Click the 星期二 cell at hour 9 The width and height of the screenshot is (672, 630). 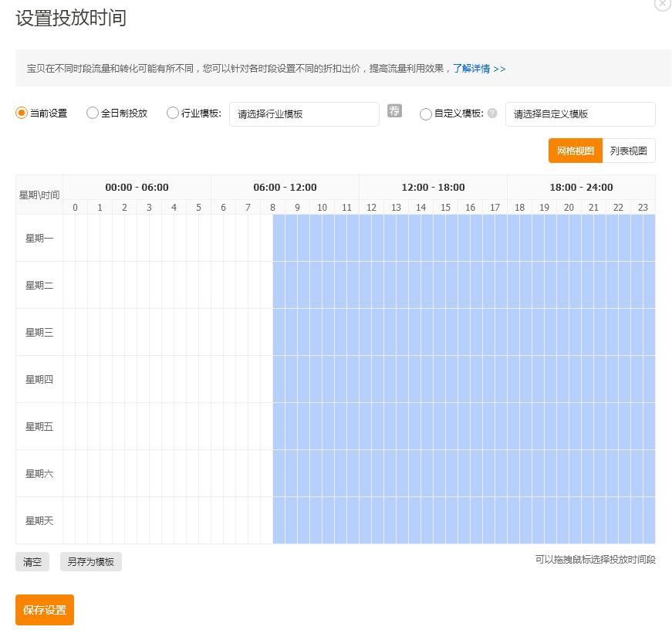coord(297,285)
